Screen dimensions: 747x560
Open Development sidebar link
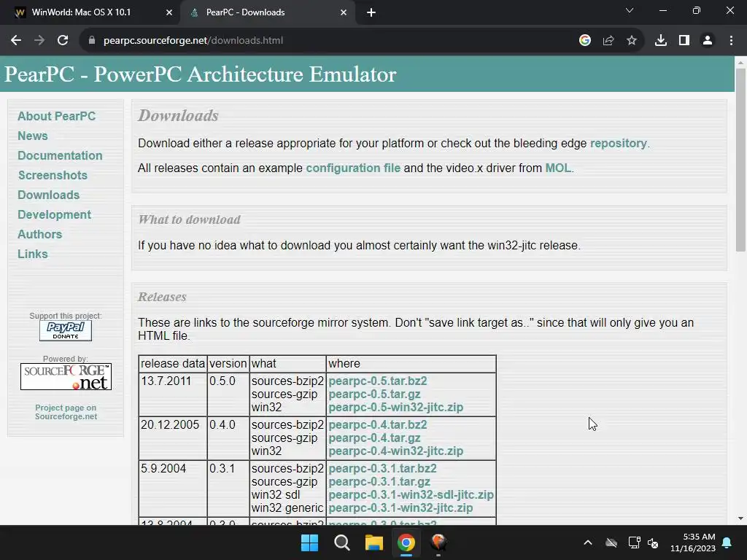coord(54,215)
